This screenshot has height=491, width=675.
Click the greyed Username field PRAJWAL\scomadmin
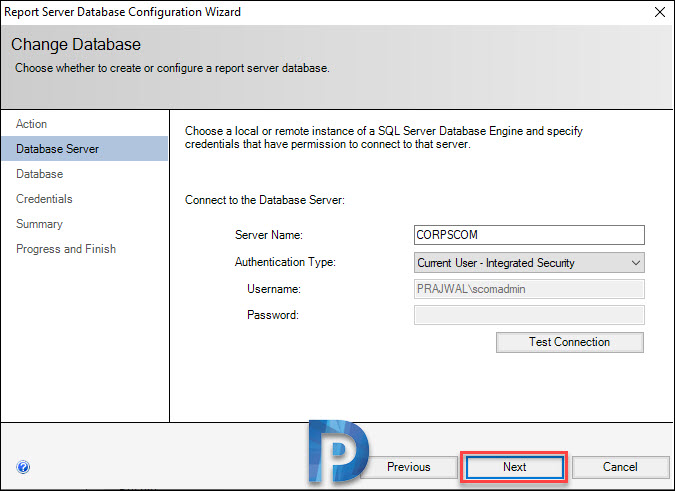click(529, 289)
